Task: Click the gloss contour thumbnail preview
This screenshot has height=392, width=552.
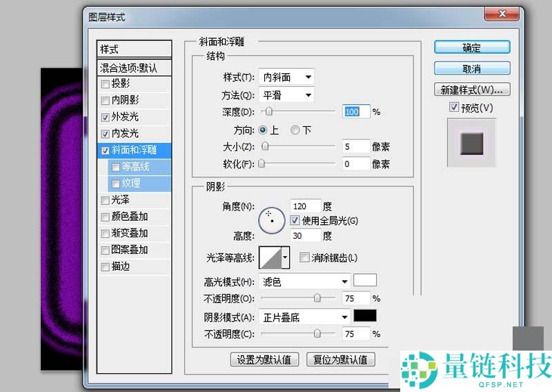Action: click(270, 258)
